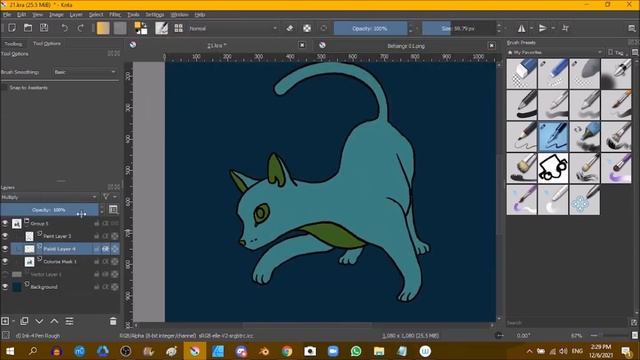Add a new paint layer
The width and height of the screenshot is (640, 360).
point(5,321)
